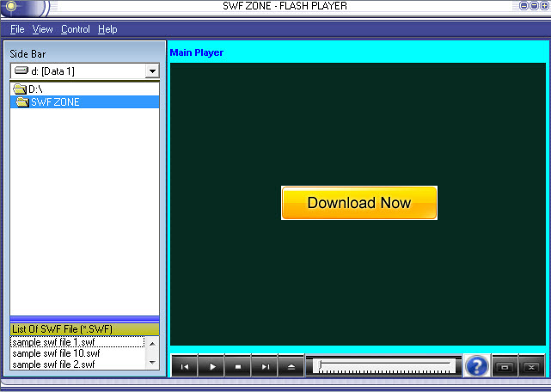Select sample swf file 2.swf

point(77,364)
